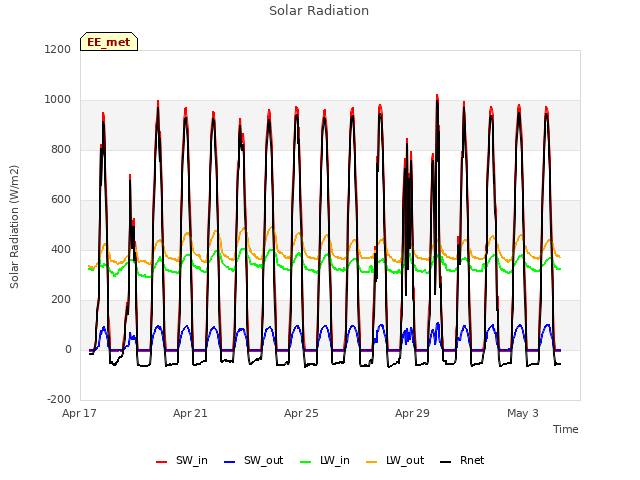Viewport: 640px width, 480px height.
Task: Click the May 3 x-axis tick label
Action: point(523,413)
